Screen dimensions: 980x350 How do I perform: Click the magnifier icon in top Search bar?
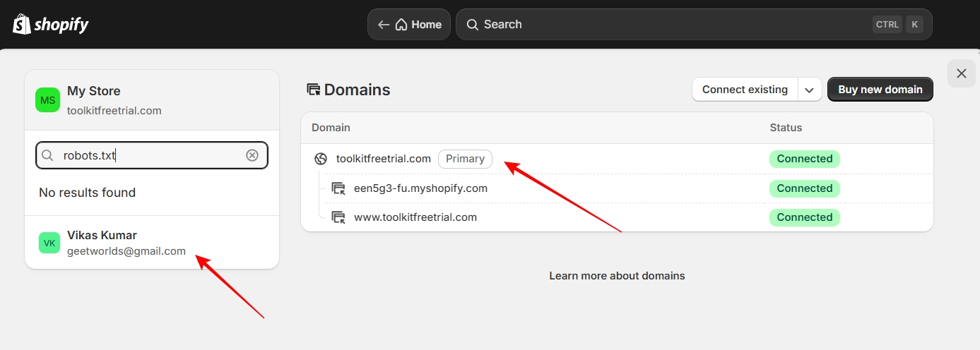tap(473, 25)
